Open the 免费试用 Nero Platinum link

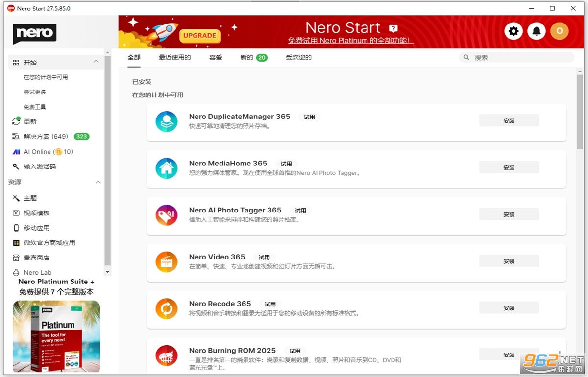(351, 41)
